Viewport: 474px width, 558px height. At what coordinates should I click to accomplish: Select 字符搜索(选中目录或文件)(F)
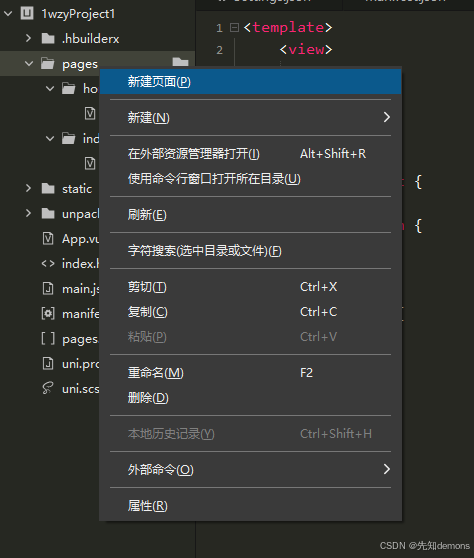[251, 251]
